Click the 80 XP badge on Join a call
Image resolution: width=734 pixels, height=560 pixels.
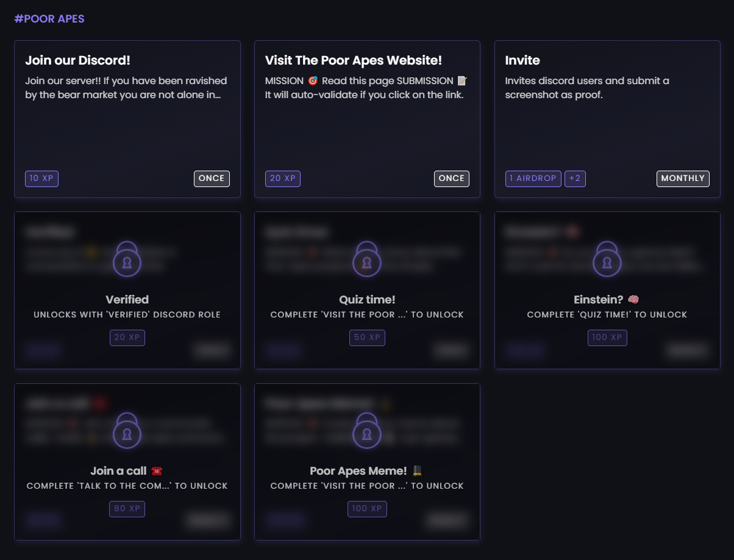point(127,509)
